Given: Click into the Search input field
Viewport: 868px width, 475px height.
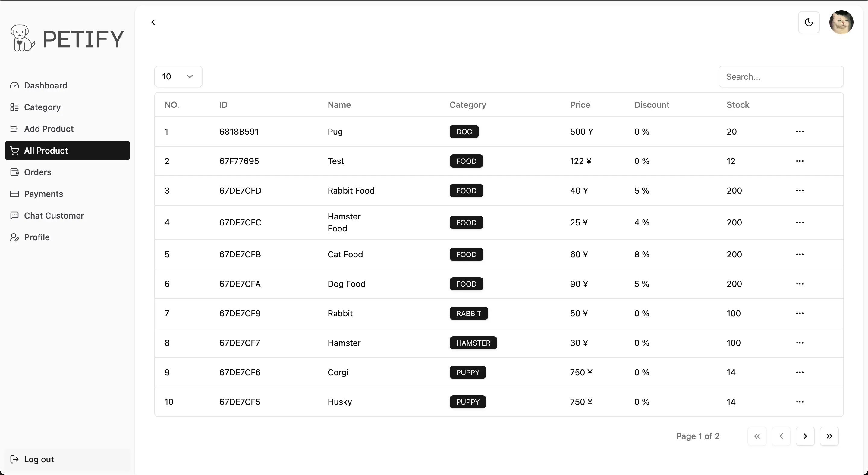Looking at the screenshot, I should [x=781, y=77].
